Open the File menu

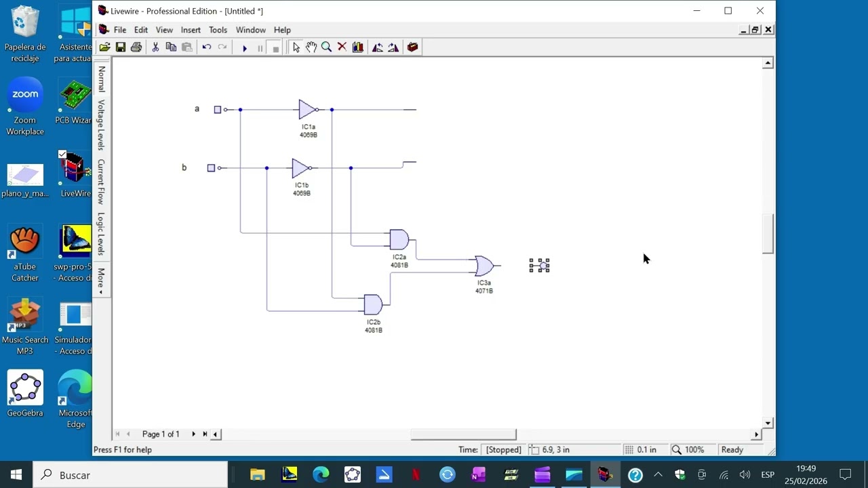120,30
